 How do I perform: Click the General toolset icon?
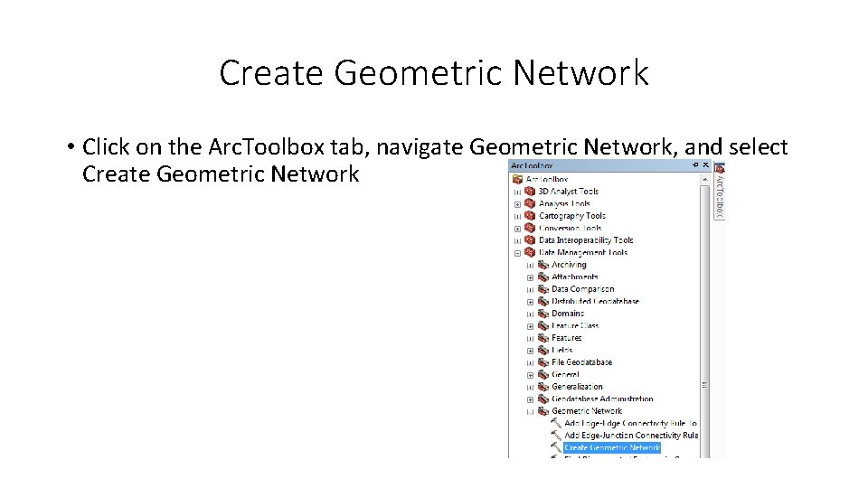click(543, 374)
